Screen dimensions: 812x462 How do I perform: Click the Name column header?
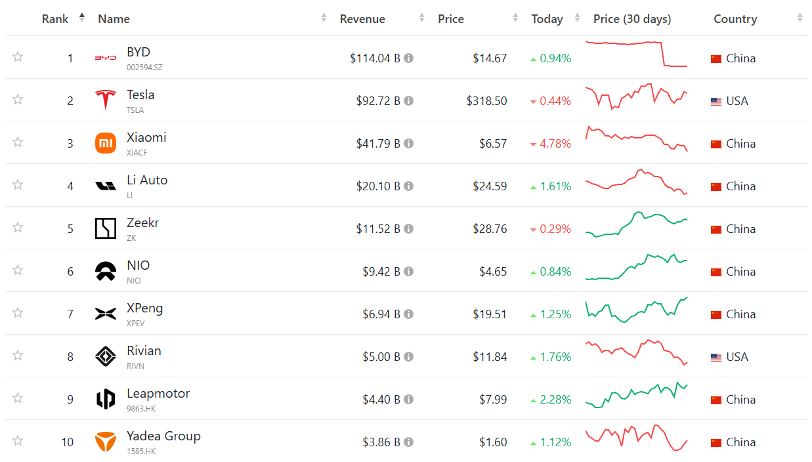point(113,19)
